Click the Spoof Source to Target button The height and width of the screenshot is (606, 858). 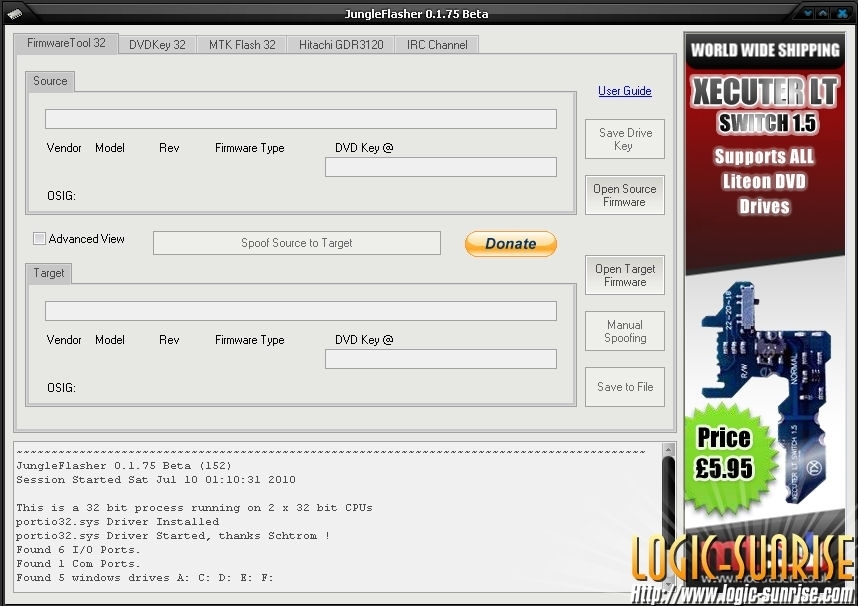[296, 243]
